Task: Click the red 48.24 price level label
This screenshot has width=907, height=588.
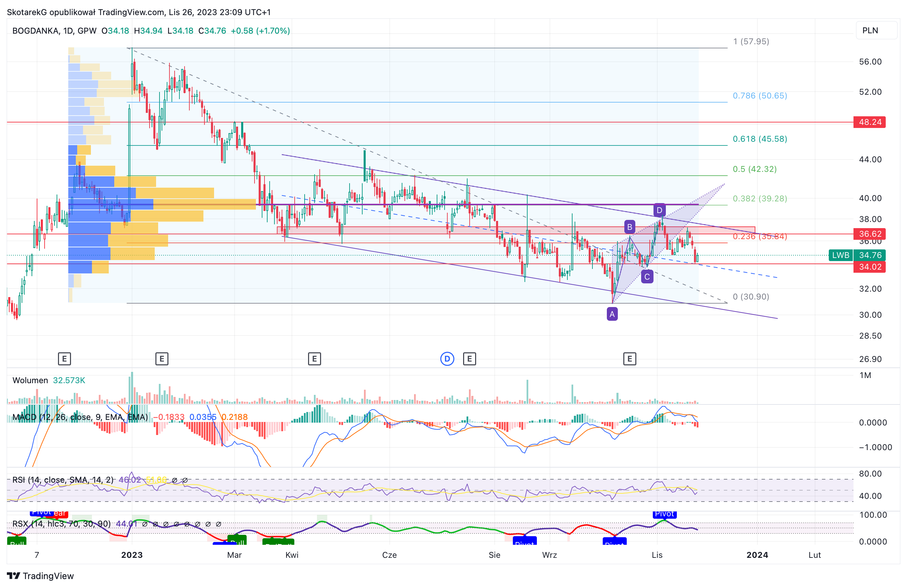Action: pyautogui.click(x=870, y=122)
